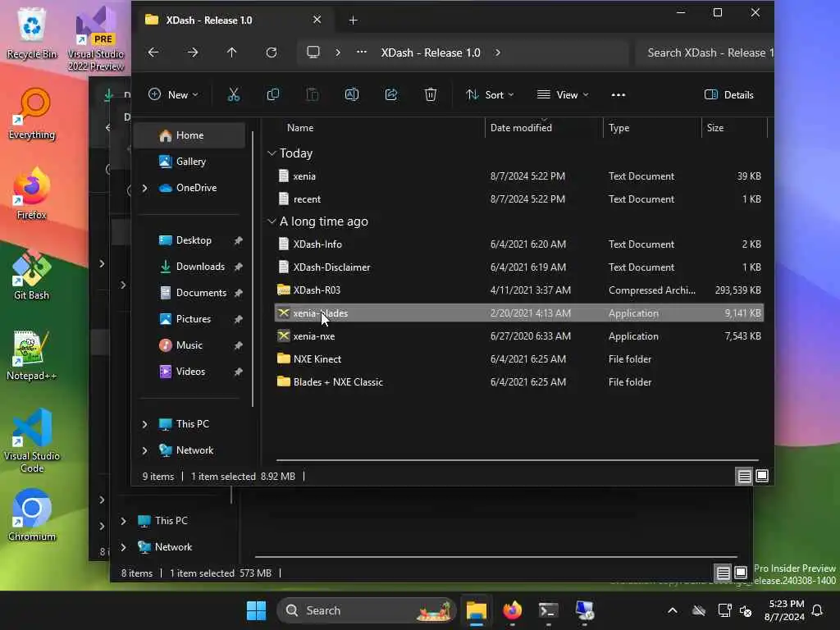The height and width of the screenshot is (630, 840).
Task: Open Visual Studio 2022 Preview shortcut
Action: point(96,39)
